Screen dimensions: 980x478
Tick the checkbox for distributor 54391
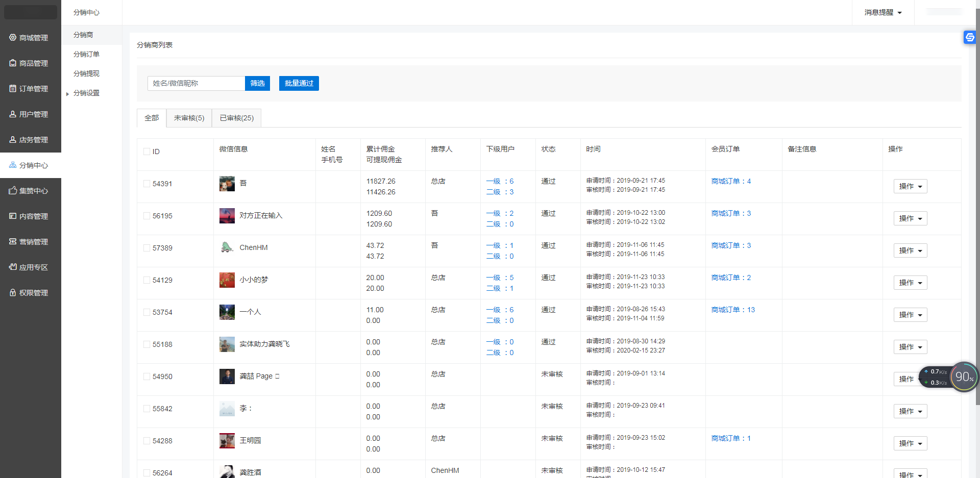[147, 184]
